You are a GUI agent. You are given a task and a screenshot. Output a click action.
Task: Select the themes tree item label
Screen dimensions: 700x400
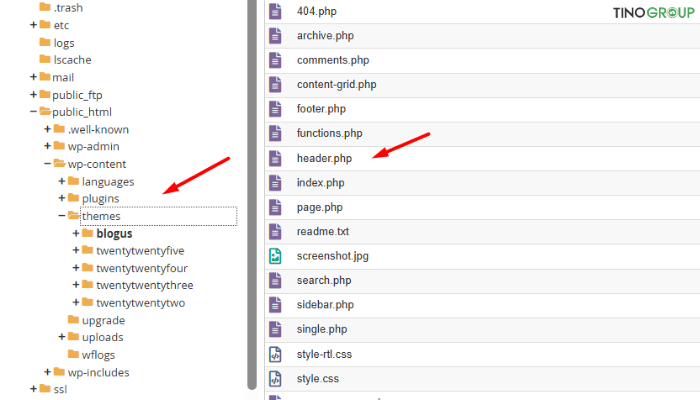pyautogui.click(x=101, y=216)
